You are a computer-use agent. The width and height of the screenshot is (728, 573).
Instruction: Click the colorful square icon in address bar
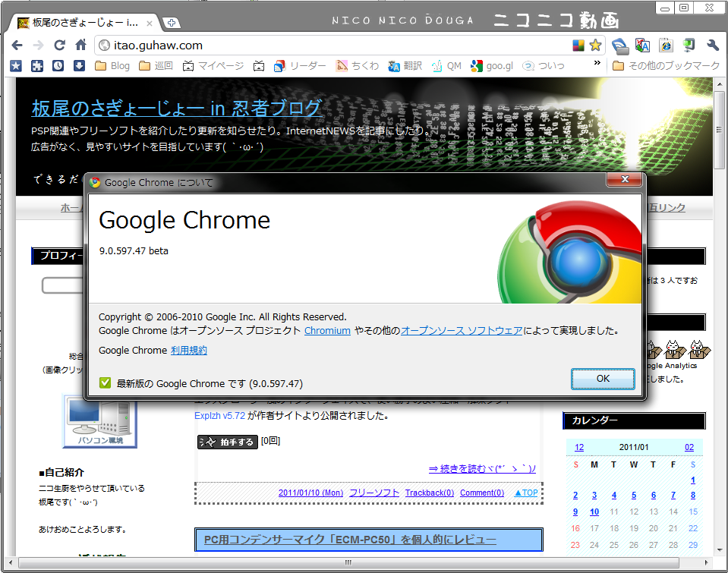click(578, 46)
